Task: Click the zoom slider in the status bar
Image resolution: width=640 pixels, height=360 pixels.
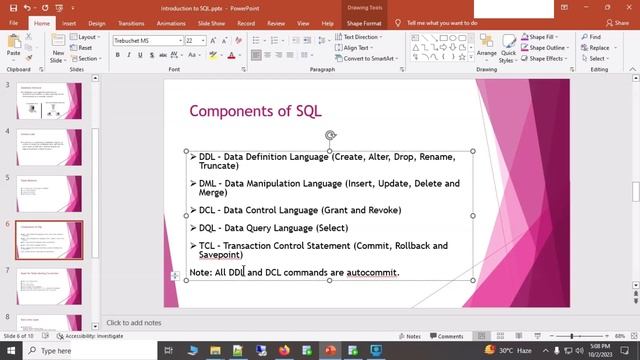Action: [x=579, y=336]
